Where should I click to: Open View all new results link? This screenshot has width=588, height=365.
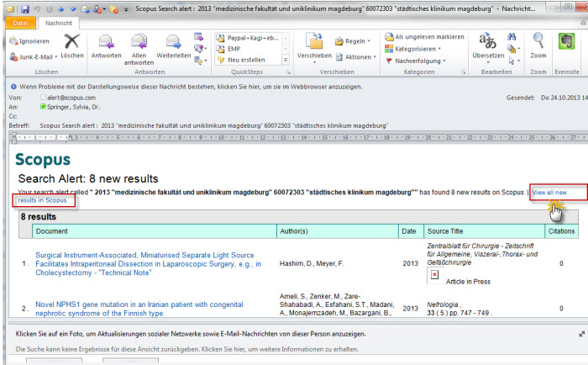(549, 193)
